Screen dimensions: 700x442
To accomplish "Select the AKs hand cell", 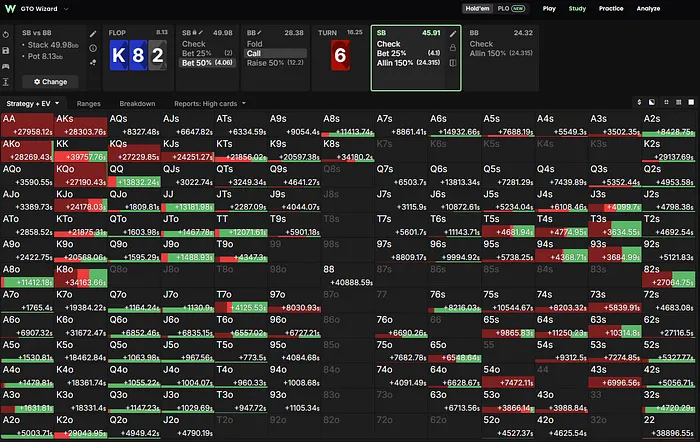I will [81, 125].
